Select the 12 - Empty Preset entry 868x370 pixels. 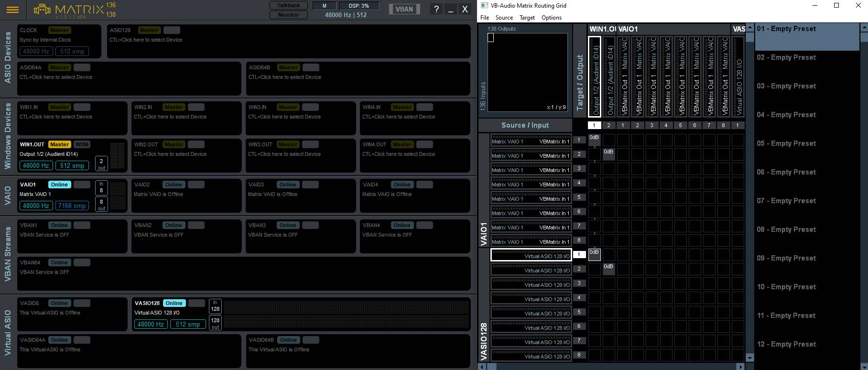coord(807,352)
